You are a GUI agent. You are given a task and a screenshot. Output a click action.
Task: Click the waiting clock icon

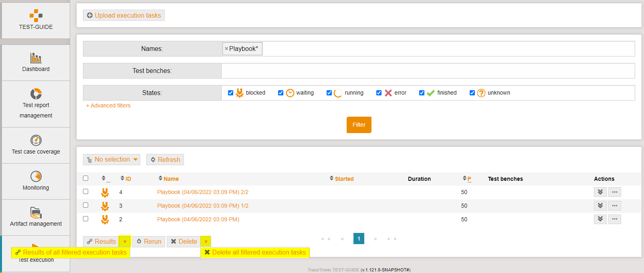pyautogui.click(x=290, y=93)
